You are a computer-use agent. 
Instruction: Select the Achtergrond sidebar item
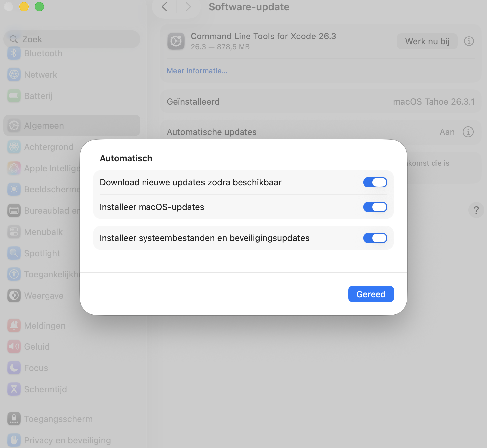coord(49,147)
